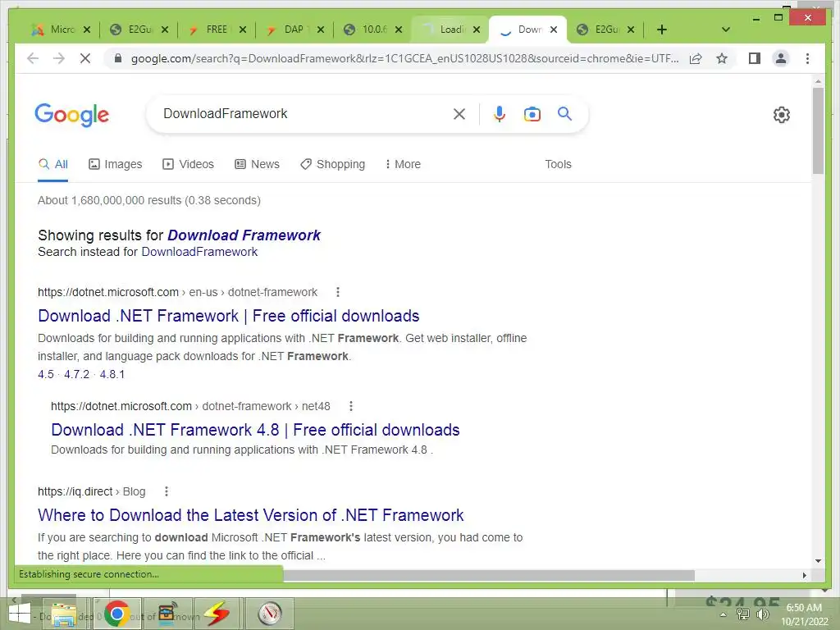This screenshot has height=630, width=840.
Task: Open Chrome's three-dot menu
Action: [x=807, y=58]
